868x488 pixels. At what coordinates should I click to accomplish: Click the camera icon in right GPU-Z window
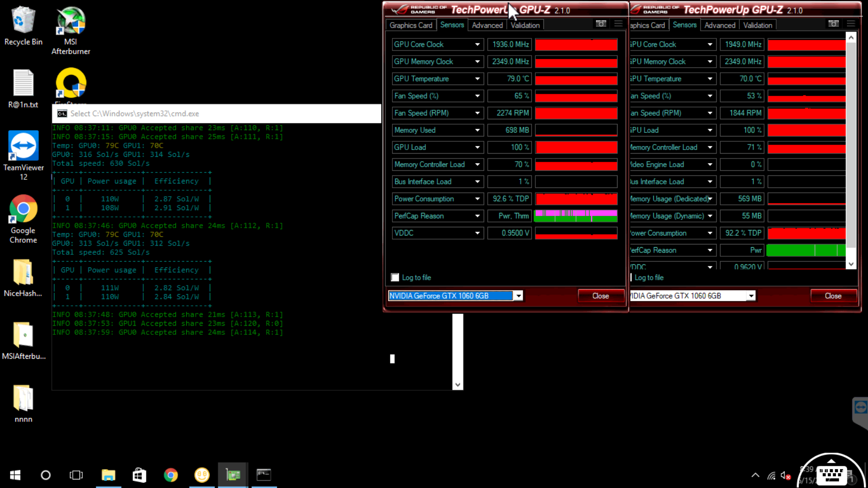pos(833,23)
